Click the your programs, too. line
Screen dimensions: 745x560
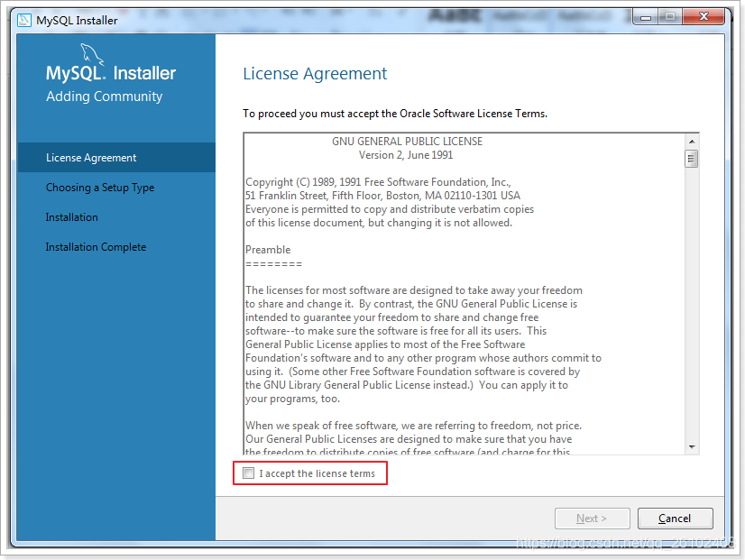click(292, 399)
